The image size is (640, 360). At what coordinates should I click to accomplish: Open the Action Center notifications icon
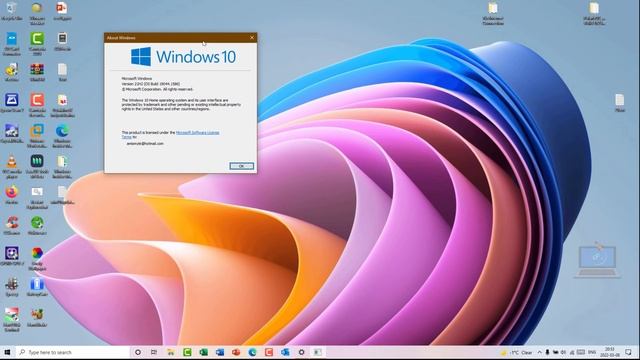click(629, 352)
